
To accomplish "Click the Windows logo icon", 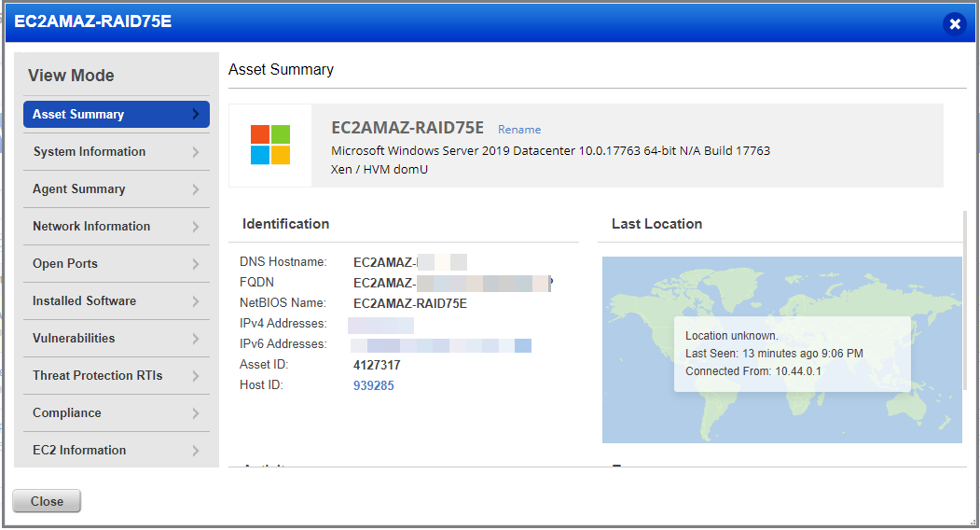I will tap(270, 145).
